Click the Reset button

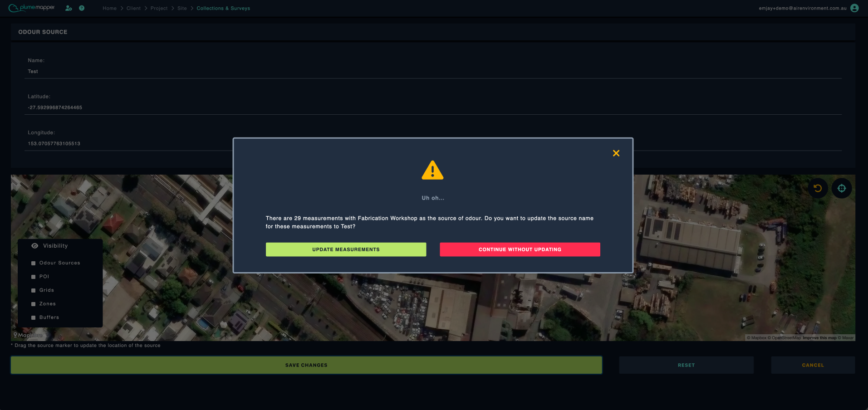click(686, 365)
